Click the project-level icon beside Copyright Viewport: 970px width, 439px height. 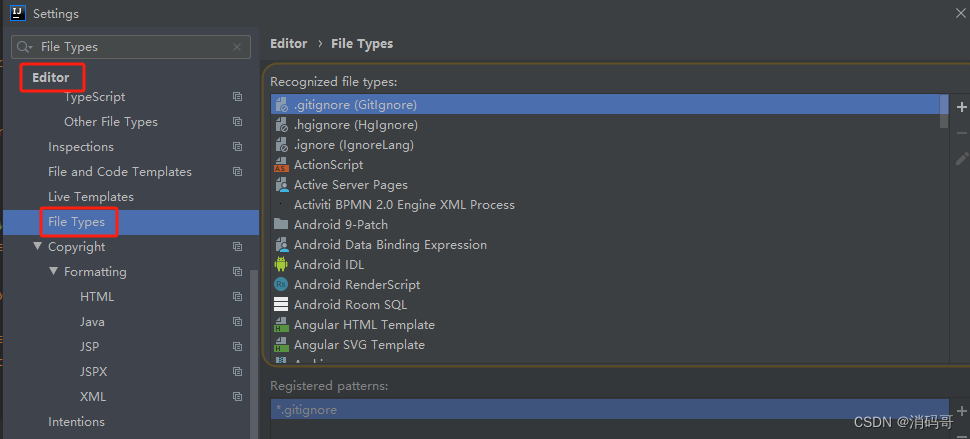(x=238, y=247)
